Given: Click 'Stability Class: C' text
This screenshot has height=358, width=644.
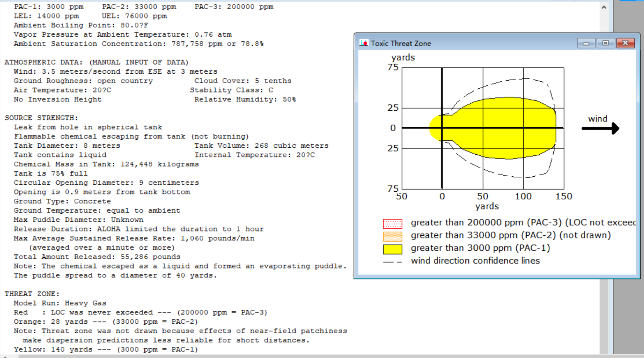Looking at the screenshot, I should (x=232, y=90).
